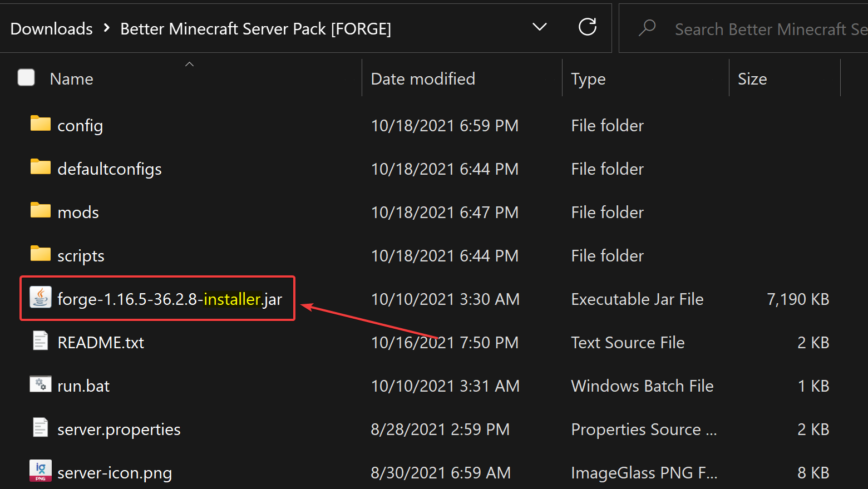Sort files by Type column header
This screenshot has width=868, height=489.
pyautogui.click(x=588, y=79)
